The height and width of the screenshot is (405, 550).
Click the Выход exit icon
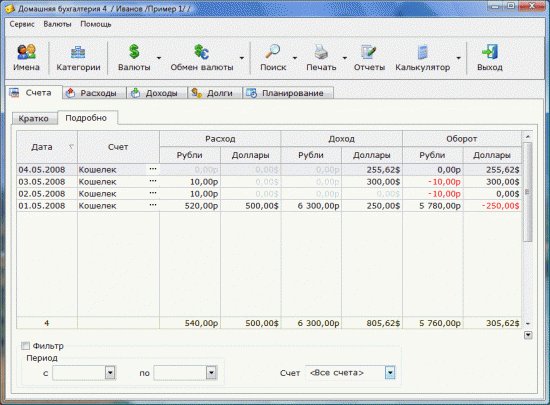click(490, 52)
